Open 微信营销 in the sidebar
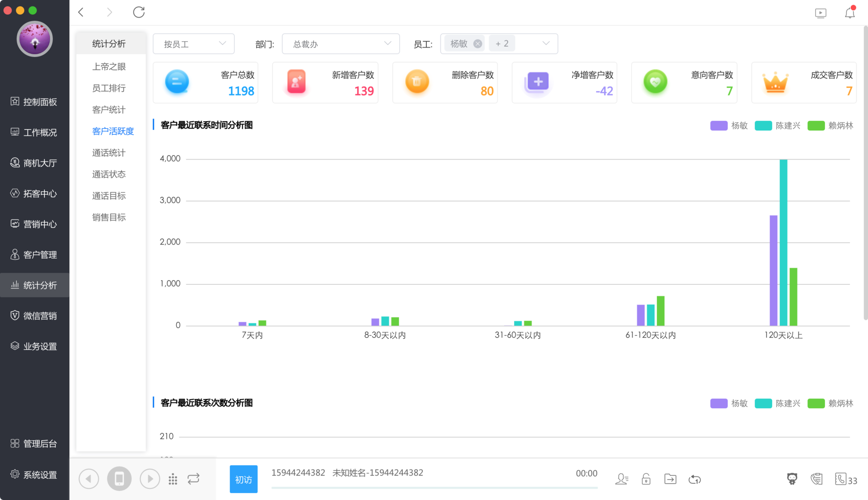 point(34,316)
